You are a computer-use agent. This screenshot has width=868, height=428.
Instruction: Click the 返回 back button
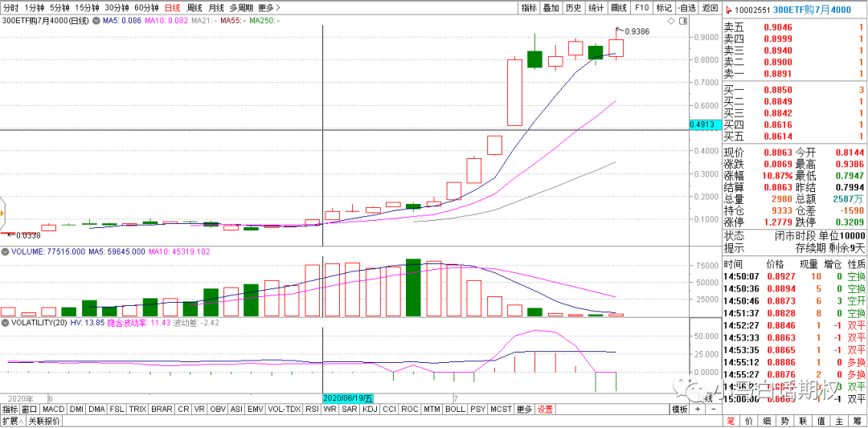pyautogui.click(x=710, y=7)
